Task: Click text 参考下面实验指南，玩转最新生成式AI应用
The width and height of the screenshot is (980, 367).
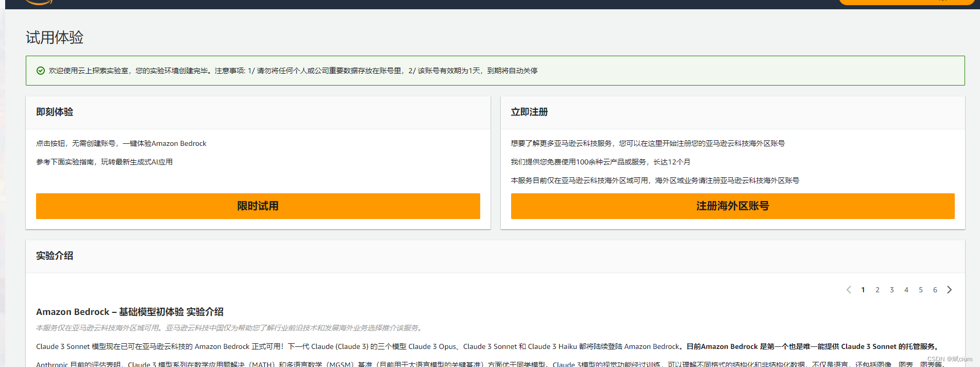Action: pyautogui.click(x=104, y=162)
